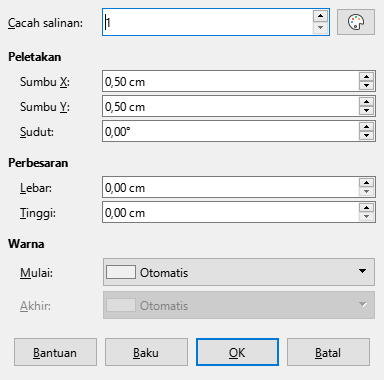384x380 pixels.
Task: Click the Peletakan section heading
Action: (35, 57)
